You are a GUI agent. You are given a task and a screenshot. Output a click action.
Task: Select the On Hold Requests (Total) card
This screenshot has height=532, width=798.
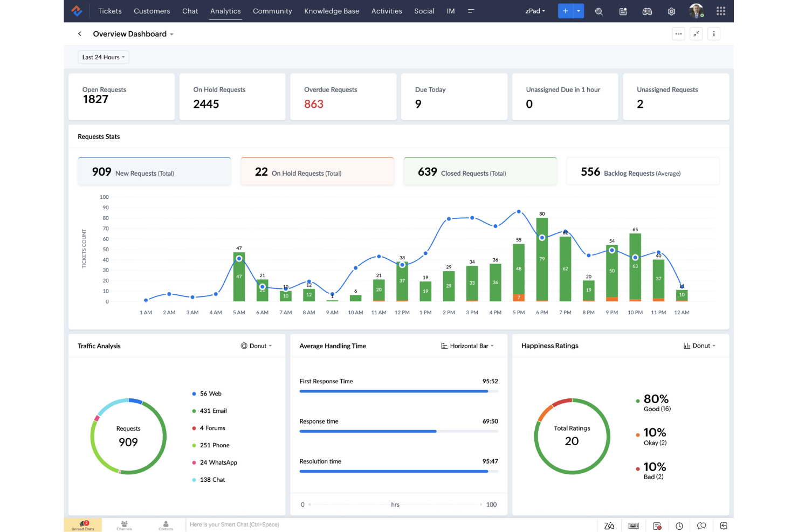pos(318,171)
